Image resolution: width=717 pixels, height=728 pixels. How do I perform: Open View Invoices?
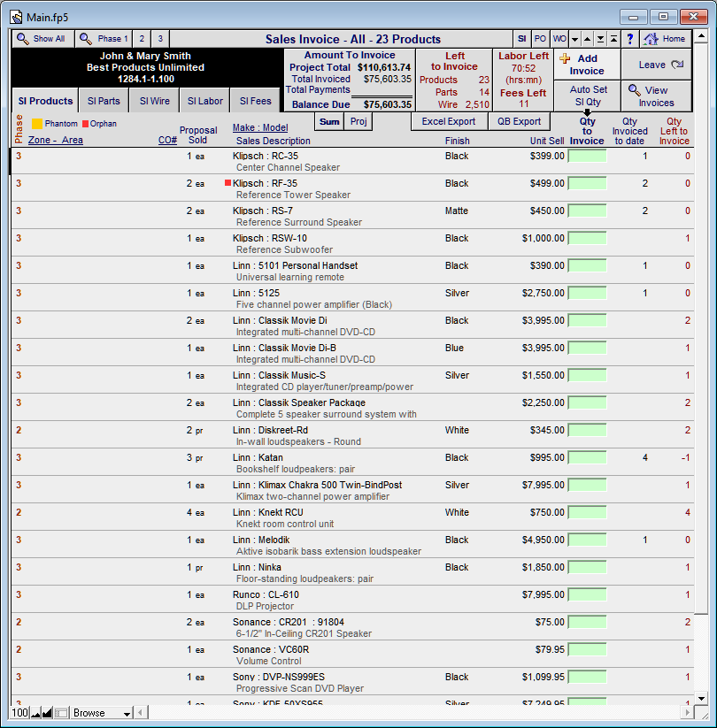click(657, 96)
